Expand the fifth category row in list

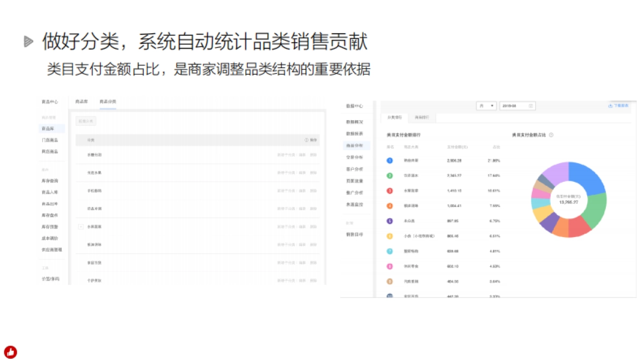[x=81, y=227]
